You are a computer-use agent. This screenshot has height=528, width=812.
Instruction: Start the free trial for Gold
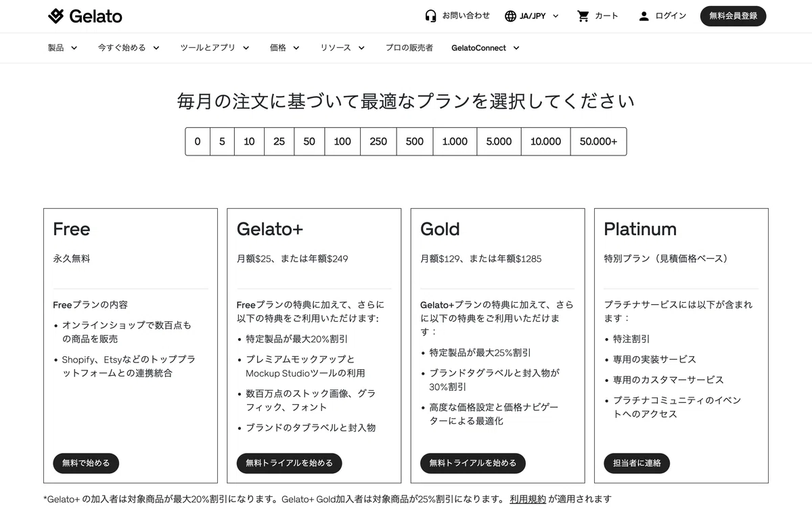[x=472, y=463]
